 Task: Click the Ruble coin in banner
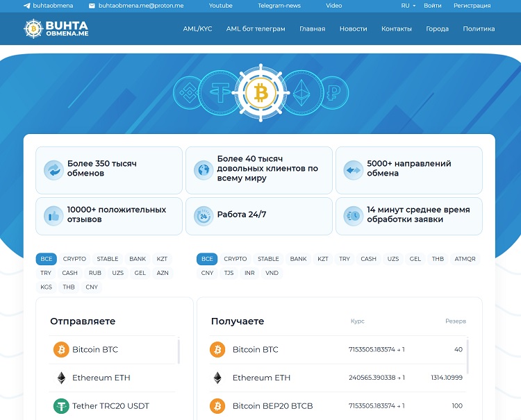pyautogui.click(x=336, y=92)
